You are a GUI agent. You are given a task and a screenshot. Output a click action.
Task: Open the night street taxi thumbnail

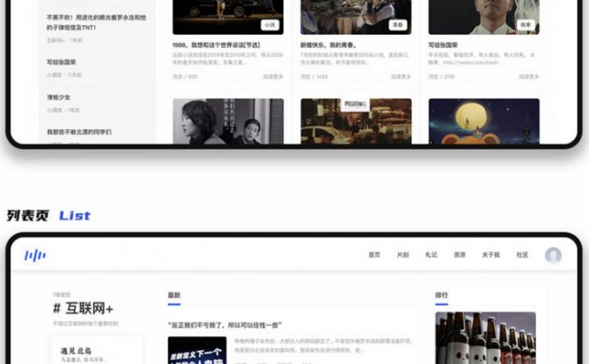[356, 121]
